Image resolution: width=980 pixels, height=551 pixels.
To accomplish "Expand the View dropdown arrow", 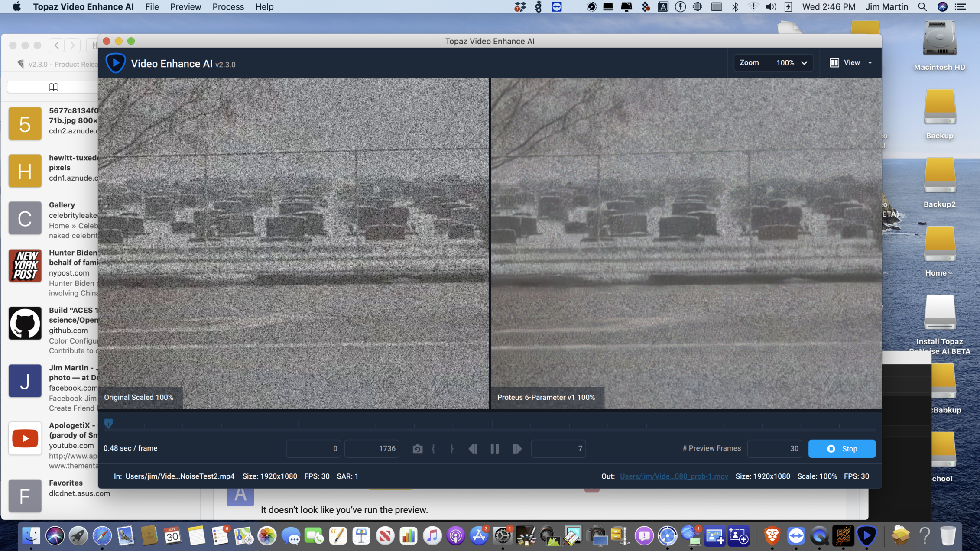I will [870, 63].
